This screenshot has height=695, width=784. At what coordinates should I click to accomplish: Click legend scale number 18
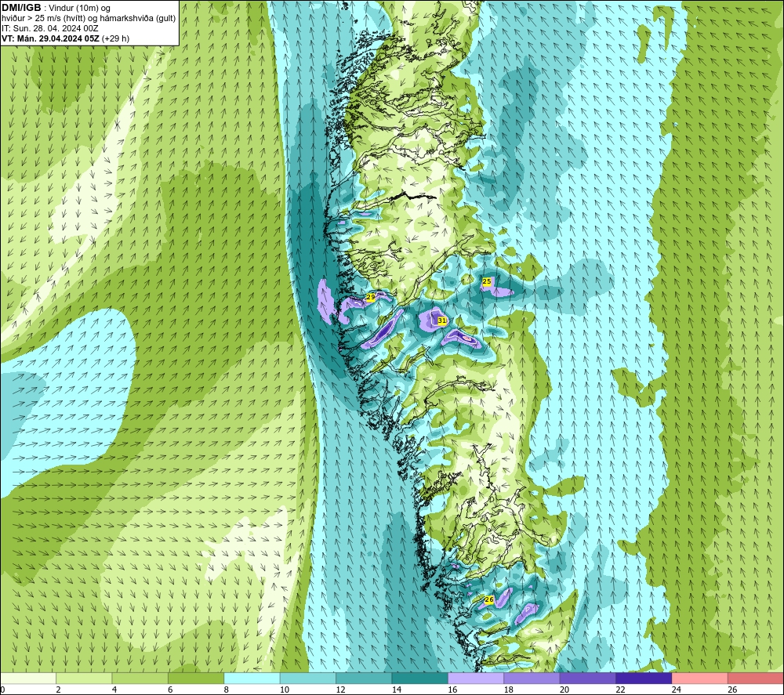(509, 690)
